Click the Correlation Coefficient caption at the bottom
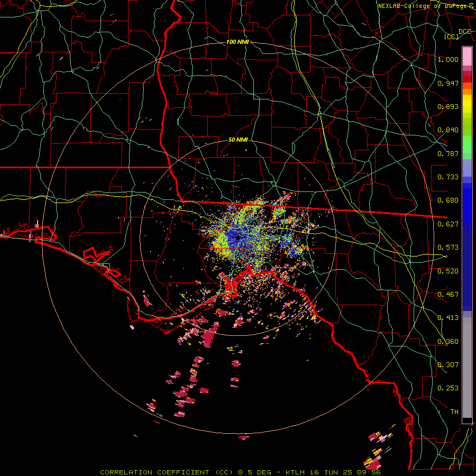This screenshot has width=476, height=476. [x=240, y=472]
